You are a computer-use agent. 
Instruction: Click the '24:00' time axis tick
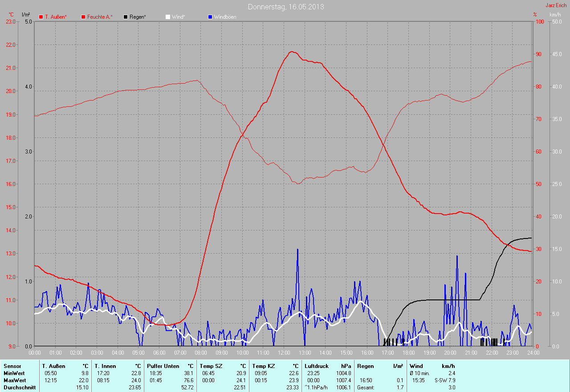[x=533, y=352]
